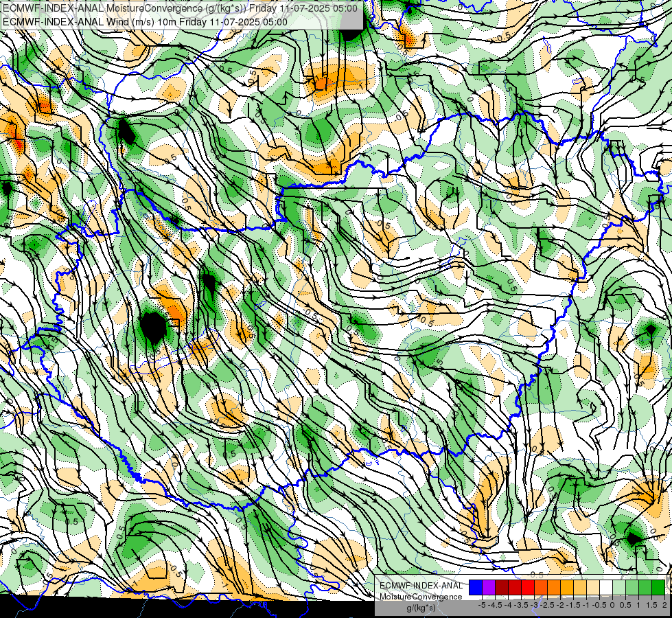
Task: Click the orange swatch left of -2
Action: 554,587
